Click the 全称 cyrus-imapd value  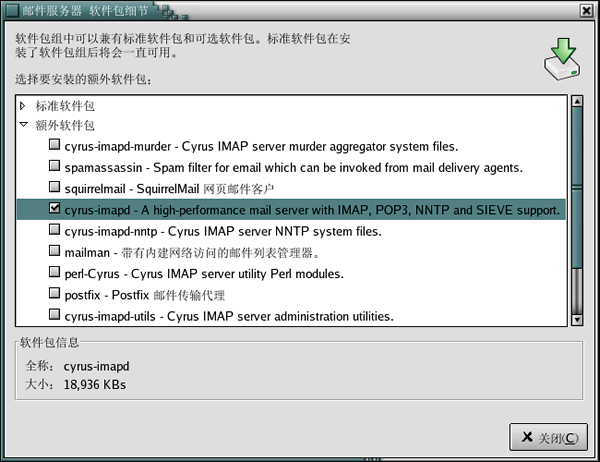[96, 366]
